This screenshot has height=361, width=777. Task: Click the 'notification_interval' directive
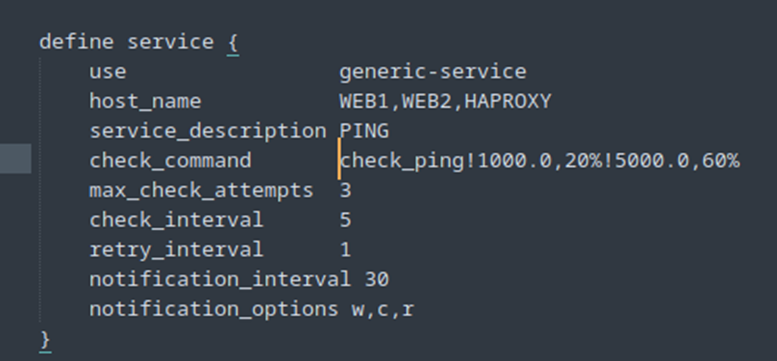220,280
